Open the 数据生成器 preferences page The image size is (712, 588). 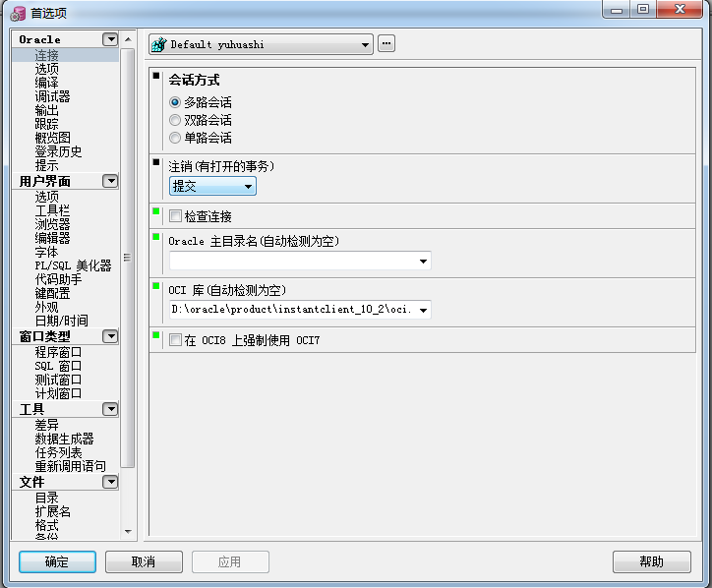(x=65, y=439)
